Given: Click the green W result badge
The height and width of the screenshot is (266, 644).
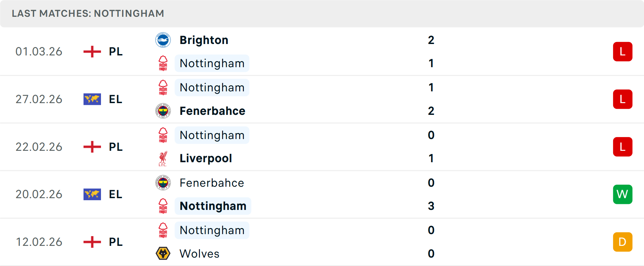Looking at the screenshot, I should coord(622,194).
